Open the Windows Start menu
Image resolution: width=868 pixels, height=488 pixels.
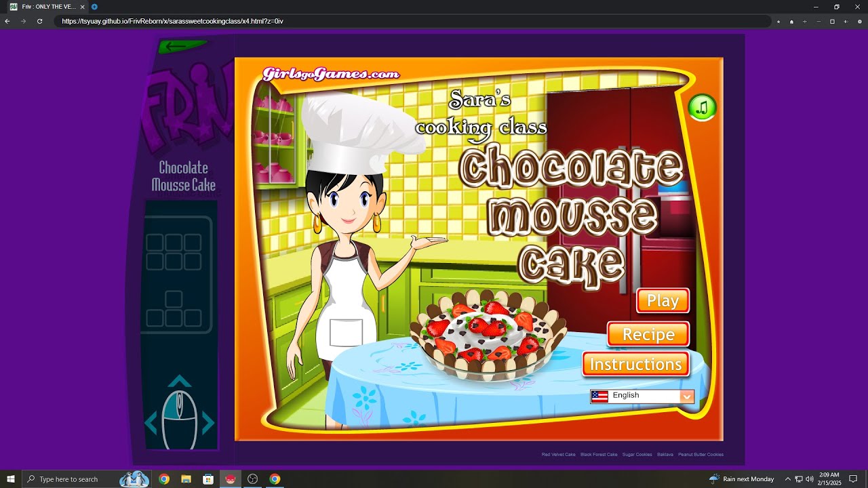pyautogui.click(x=11, y=479)
